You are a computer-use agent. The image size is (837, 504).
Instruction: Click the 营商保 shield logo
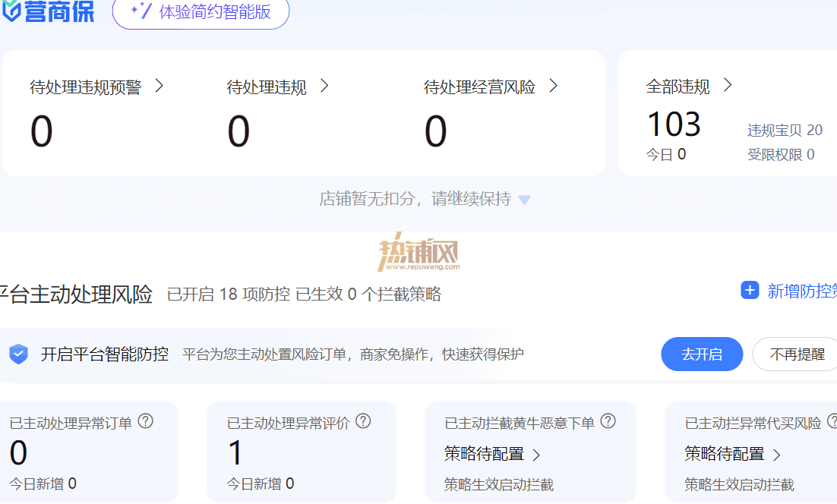click(11, 11)
